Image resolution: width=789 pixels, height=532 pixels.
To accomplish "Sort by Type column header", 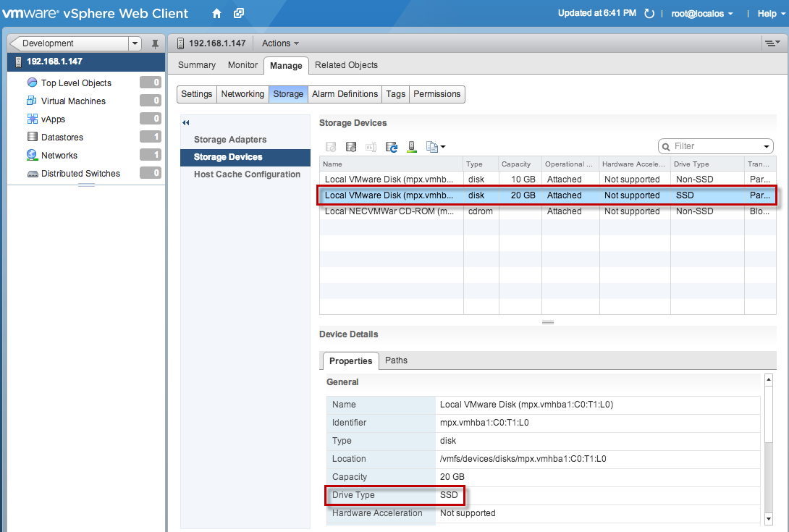I will pos(481,164).
